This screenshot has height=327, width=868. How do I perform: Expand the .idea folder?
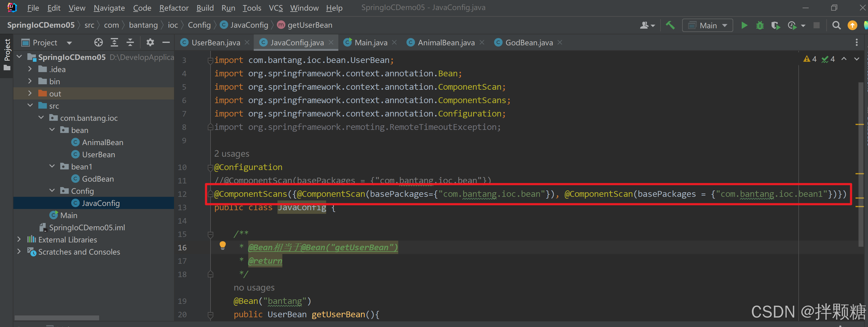(x=30, y=69)
